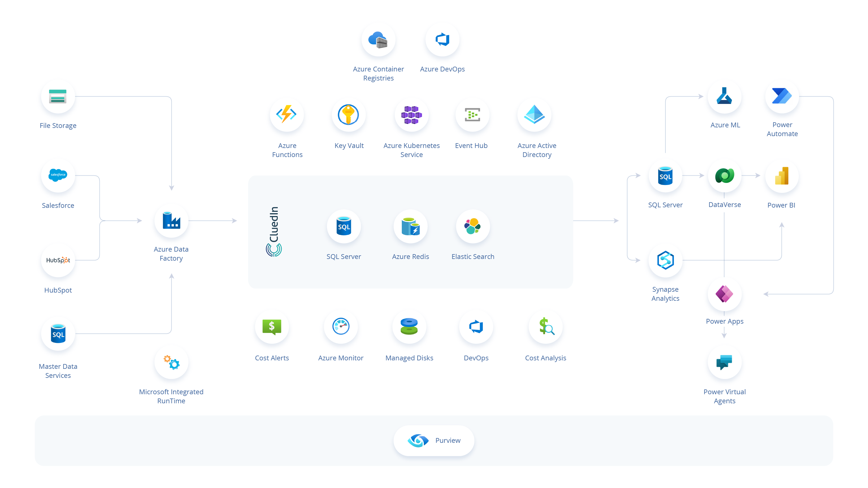The image size is (868, 488).
Task: Click the Azure Container Registries icon
Action: click(378, 40)
